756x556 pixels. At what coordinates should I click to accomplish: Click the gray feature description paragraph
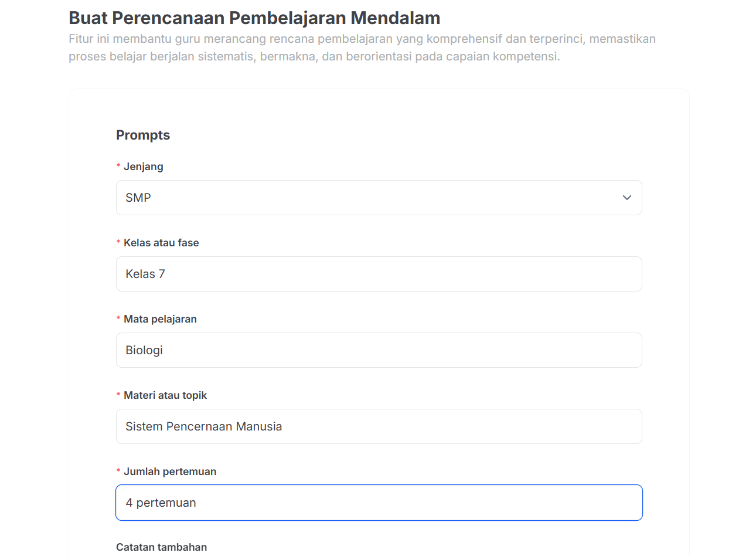click(362, 48)
